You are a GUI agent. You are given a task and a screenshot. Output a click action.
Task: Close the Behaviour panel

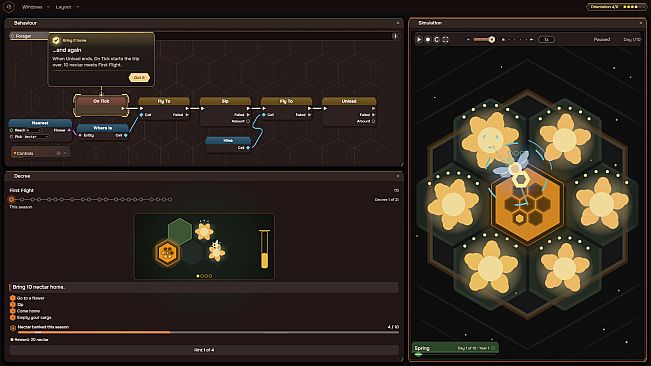click(398, 23)
